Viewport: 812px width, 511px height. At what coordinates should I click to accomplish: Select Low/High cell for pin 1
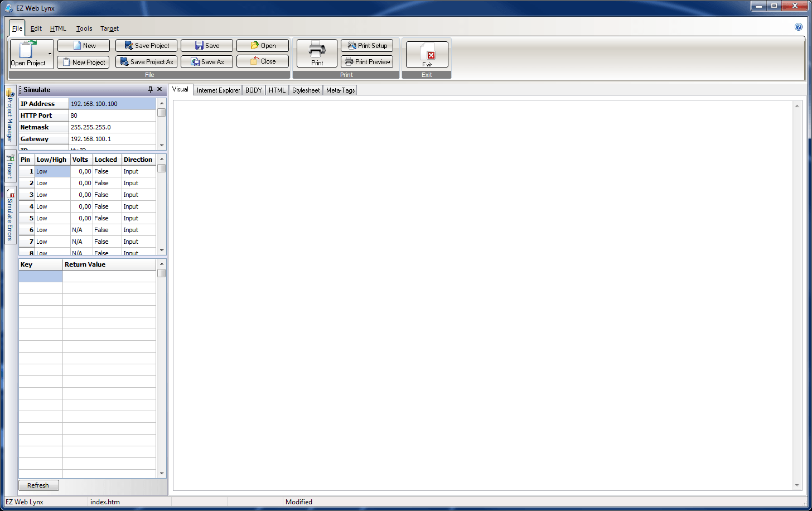pyautogui.click(x=52, y=171)
